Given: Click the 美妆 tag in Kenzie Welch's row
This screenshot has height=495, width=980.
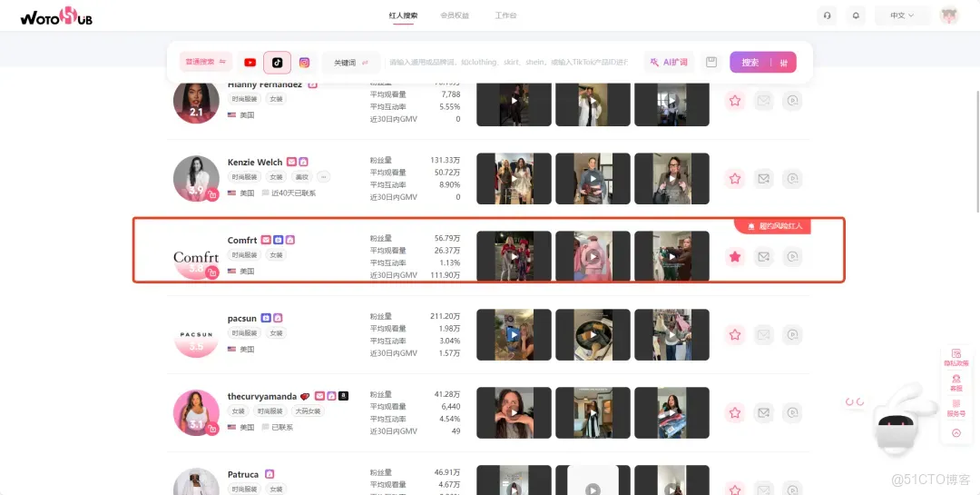Looking at the screenshot, I should 302,177.
